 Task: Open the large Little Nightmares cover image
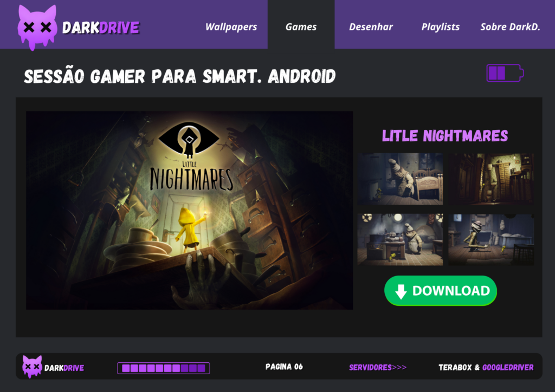(189, 210)
